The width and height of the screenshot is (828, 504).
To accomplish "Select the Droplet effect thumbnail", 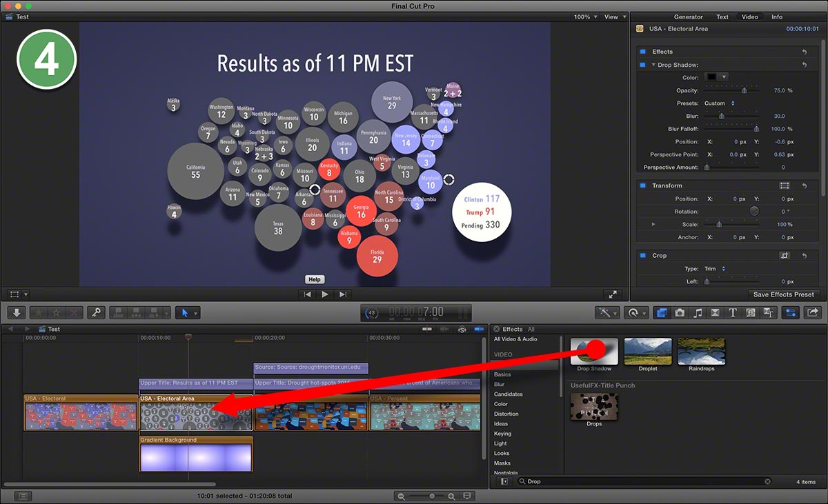I will 648,351.
